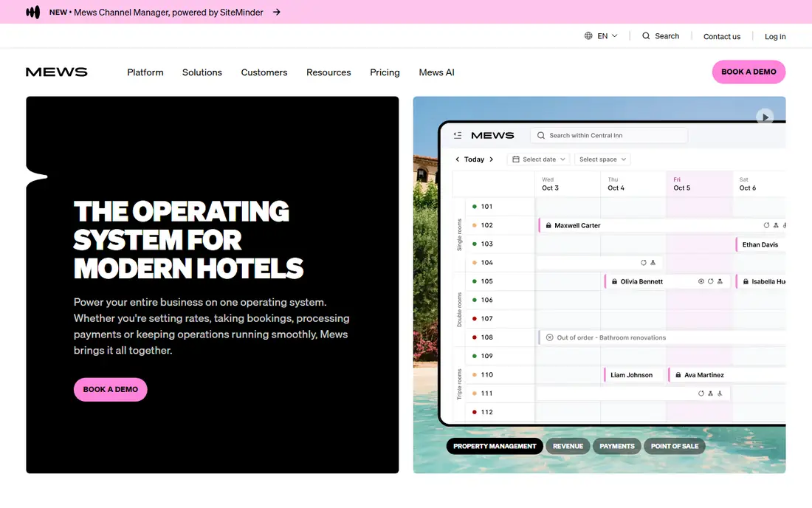Toggle the sidebar menu icon in Mews app
Image resolution: width=812 pixels, height=508 pixels.
(457, 135)
